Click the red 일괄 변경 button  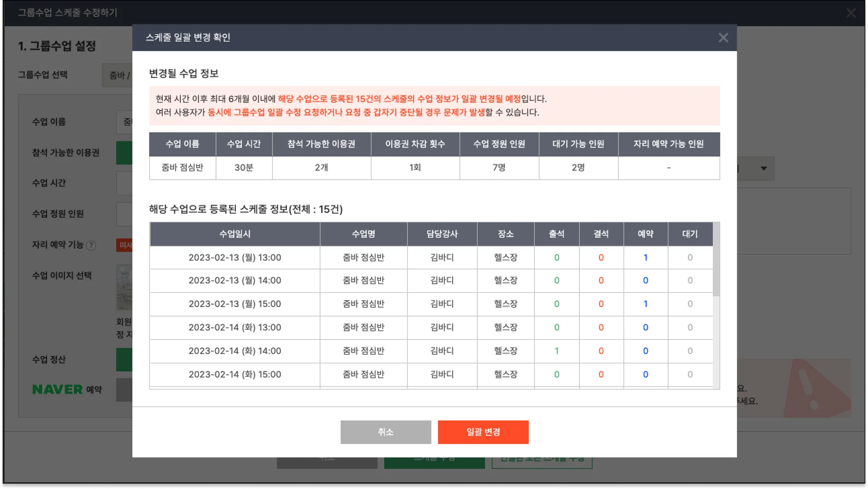[483, 432]
